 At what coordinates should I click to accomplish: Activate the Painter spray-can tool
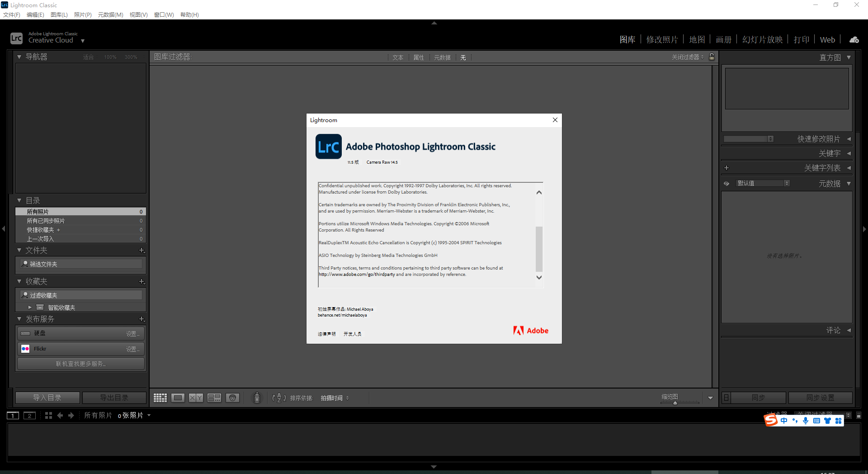coord(256,398)
